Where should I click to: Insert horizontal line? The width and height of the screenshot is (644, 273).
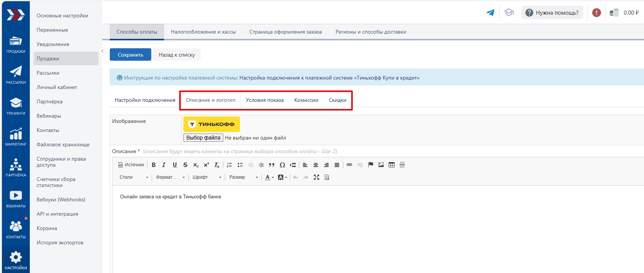(x=402, y=165)
